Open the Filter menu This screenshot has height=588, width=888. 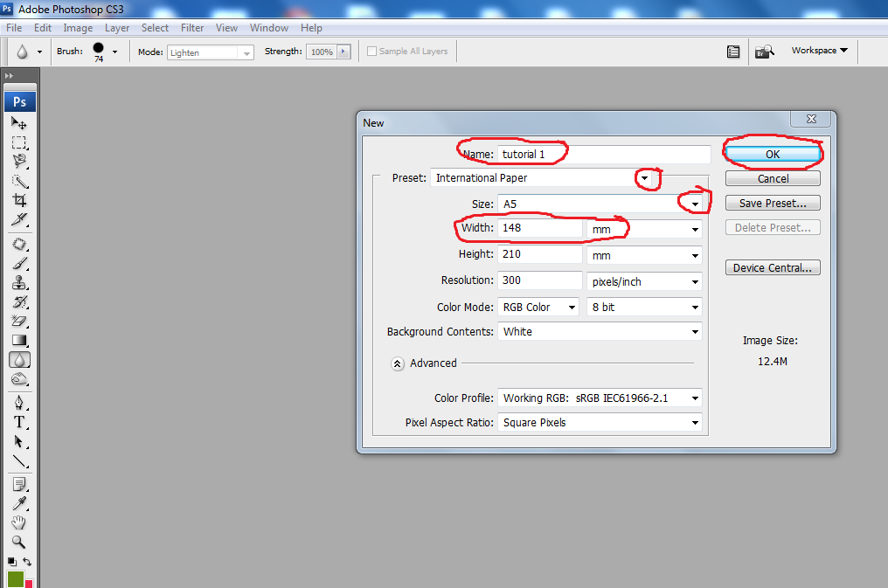tap(192, 28)
